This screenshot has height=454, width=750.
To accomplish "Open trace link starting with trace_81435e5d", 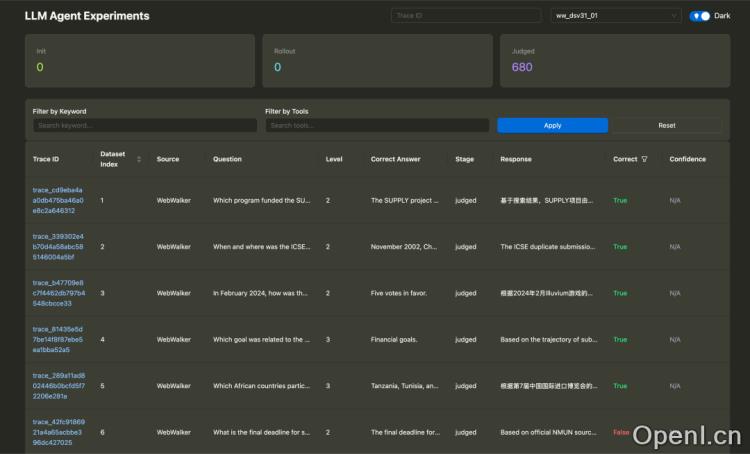I will pos(58,339).
